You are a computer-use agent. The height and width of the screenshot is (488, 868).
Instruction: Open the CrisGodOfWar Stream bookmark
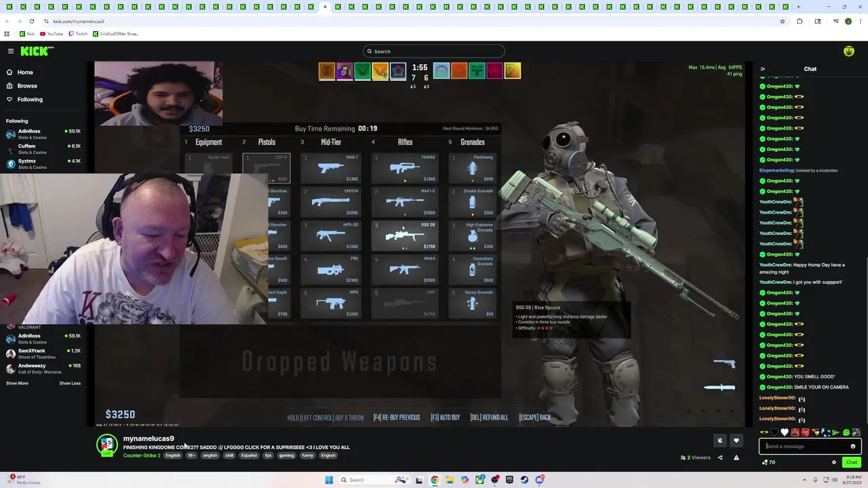point(115,34)
